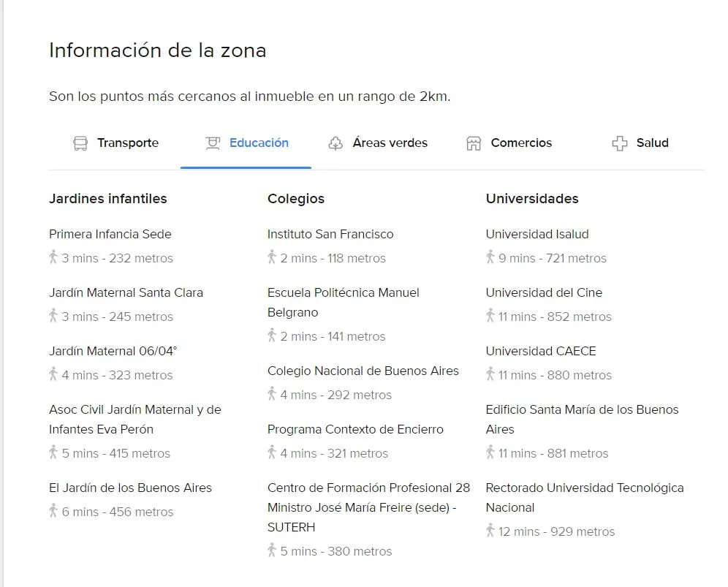Click walking icon under Universidad Isalud
728x587 pixels.
click(x=490, y=257)
